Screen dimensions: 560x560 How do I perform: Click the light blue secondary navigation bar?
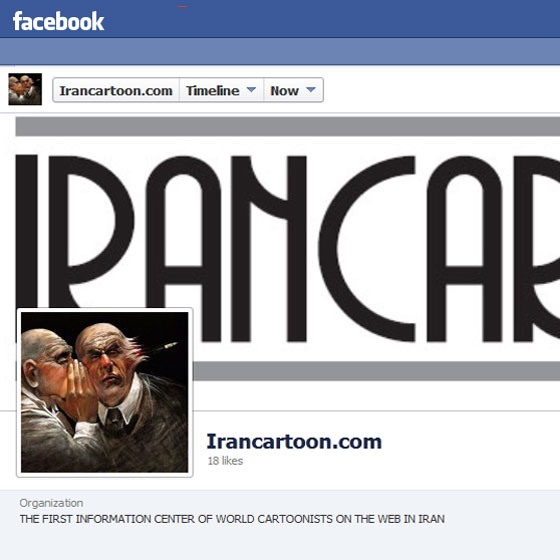280,51
